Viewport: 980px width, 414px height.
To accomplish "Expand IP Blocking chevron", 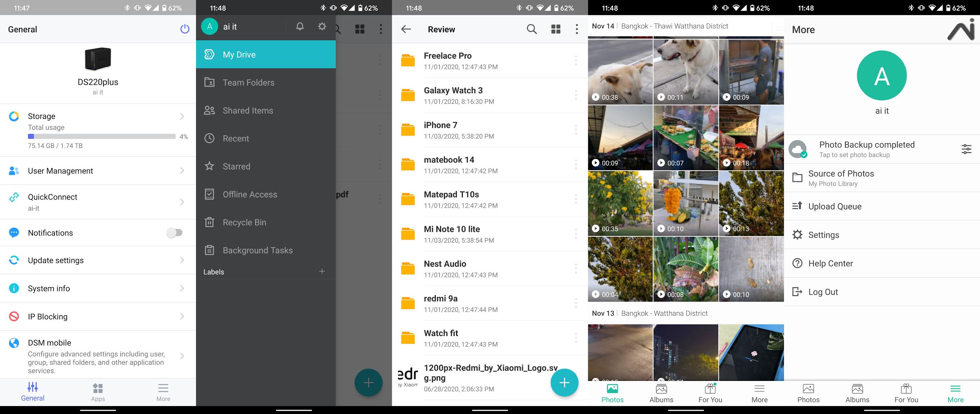I will tap(182, 316).
